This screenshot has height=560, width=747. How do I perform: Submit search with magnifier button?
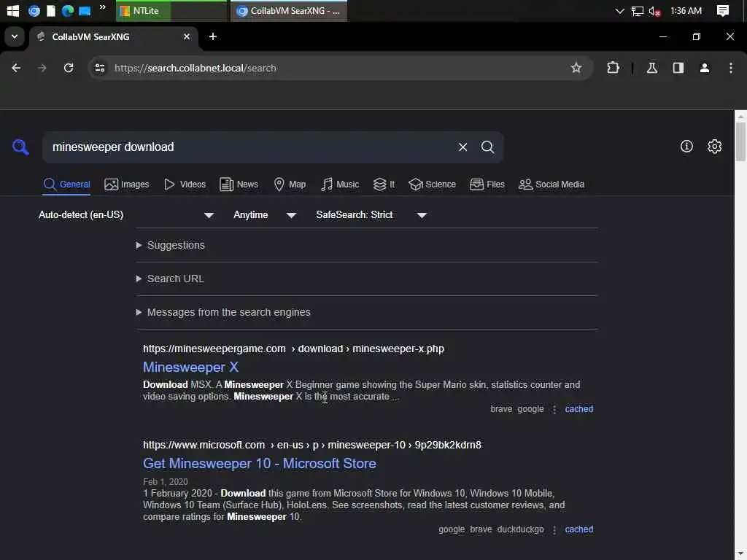(487, 147)
